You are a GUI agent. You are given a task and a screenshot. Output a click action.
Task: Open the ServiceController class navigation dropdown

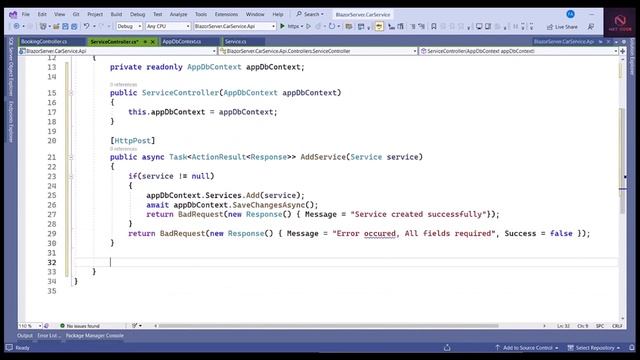point(318,51)
